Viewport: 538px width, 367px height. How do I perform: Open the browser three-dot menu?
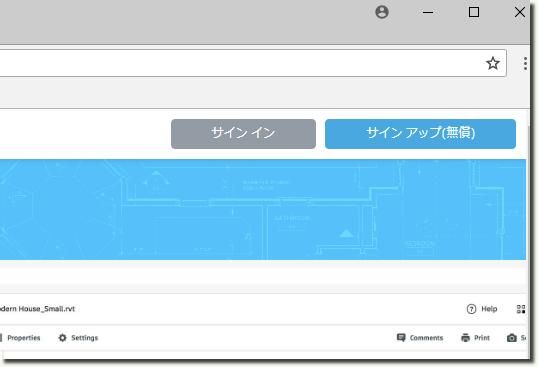(x=525, y=64)
